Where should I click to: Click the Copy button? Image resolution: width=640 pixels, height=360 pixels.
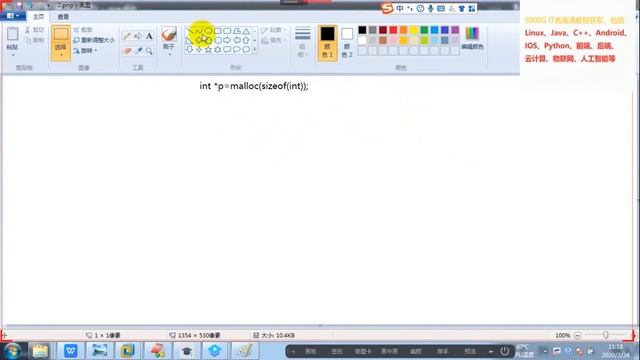(x=34, y=40)
